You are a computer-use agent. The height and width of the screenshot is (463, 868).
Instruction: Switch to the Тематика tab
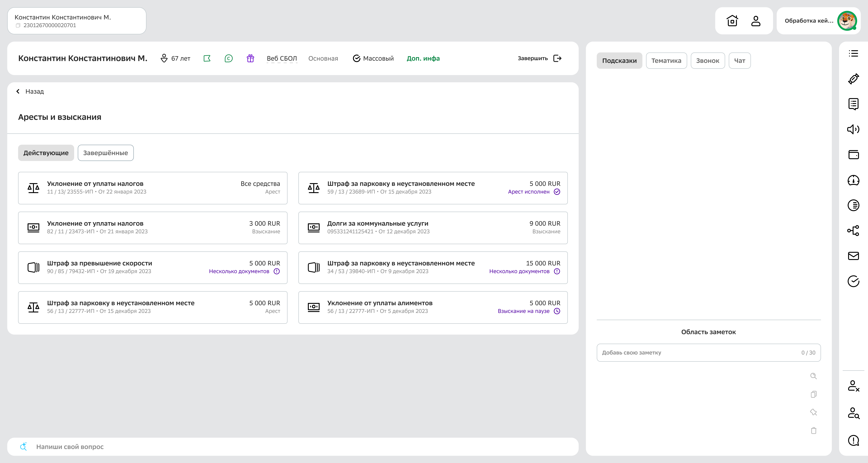[x=666, y=61]
